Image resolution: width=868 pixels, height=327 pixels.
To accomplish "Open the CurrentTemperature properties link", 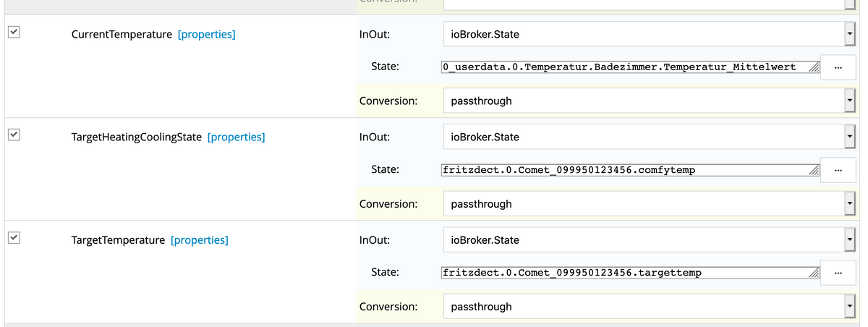I will click(206, 34).
